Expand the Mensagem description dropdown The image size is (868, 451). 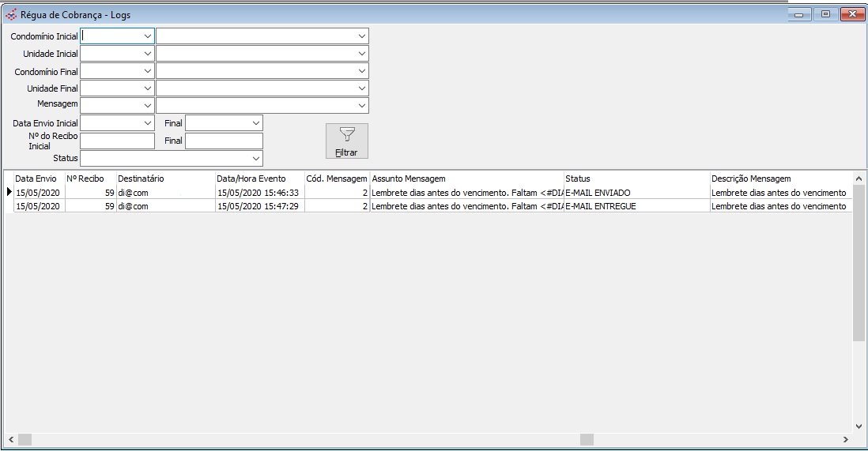point(361,105)
